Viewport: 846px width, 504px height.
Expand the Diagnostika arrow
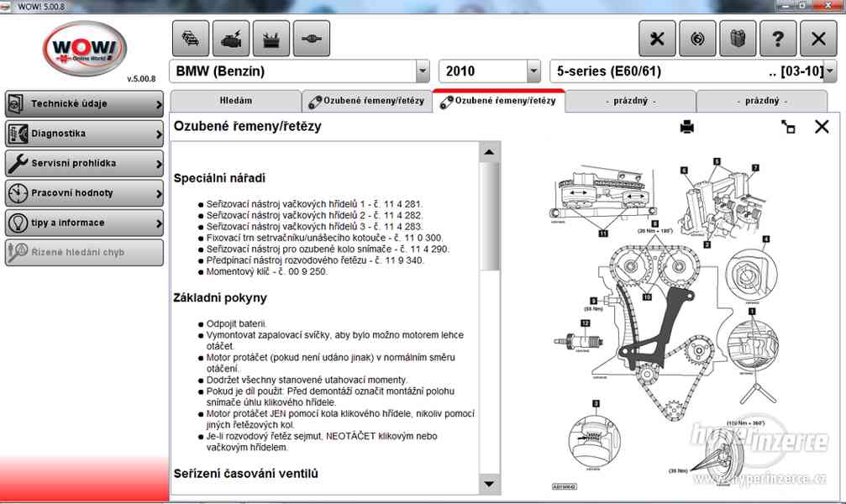[159, 134]
